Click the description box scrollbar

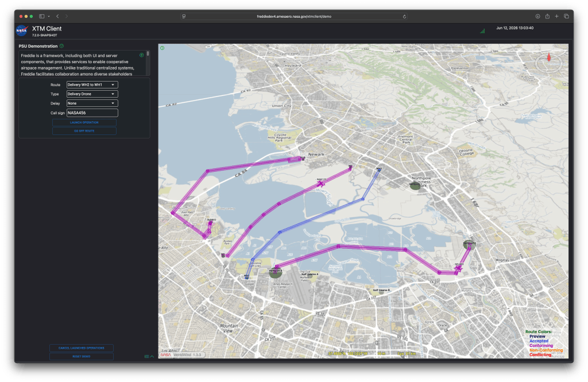click(x=148, y=55)
